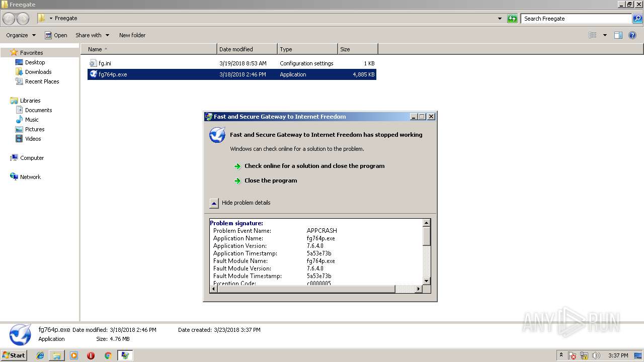
Task: Click the New folder toolbar button
Action: pos(132,35)
